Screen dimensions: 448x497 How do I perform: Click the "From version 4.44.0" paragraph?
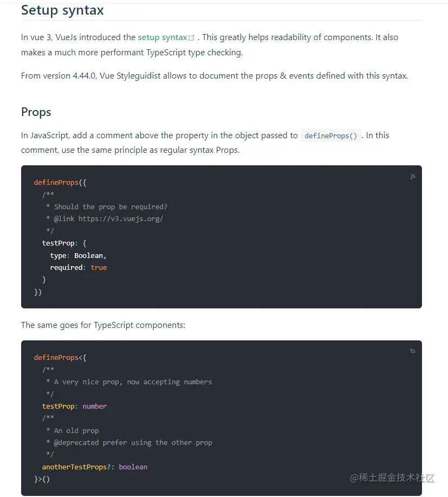[214, 76]
